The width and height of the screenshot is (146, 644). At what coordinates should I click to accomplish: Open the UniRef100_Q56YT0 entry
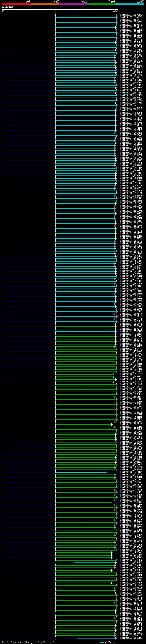point(131,500)
